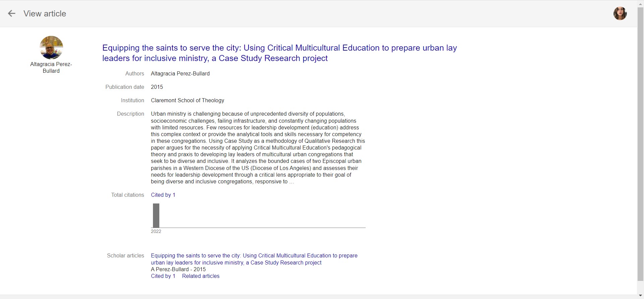644x299 pixels.
Task: Click the scroll down arrow at bottom right
Action: (x=640, y=296)
